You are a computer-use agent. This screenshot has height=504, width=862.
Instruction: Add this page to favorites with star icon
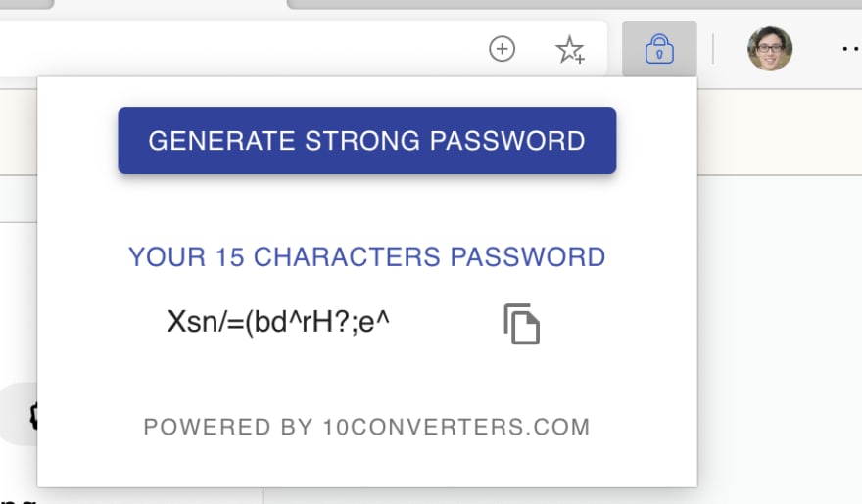[x=570, y=49]
